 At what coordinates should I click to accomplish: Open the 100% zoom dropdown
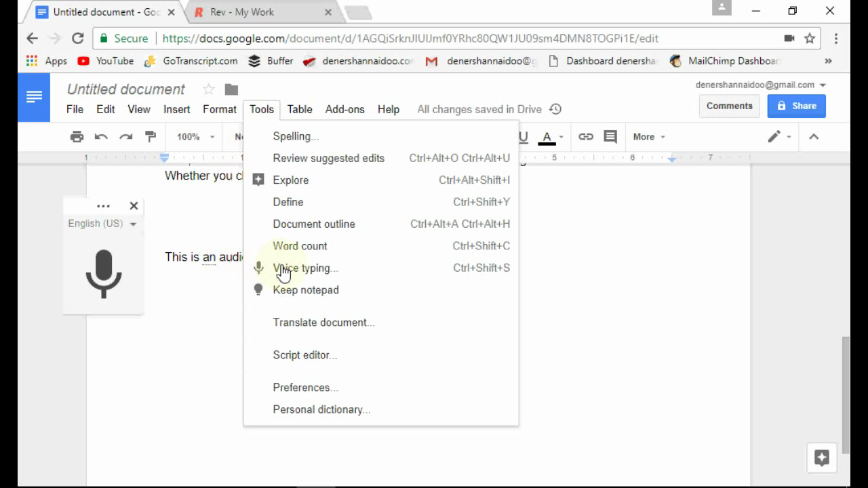coord(195,137)
